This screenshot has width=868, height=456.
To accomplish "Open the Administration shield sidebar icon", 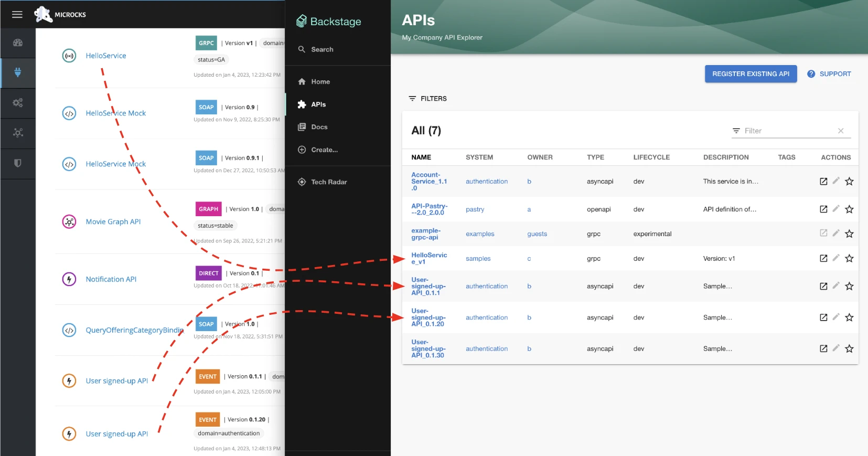I will click(18, 163).
